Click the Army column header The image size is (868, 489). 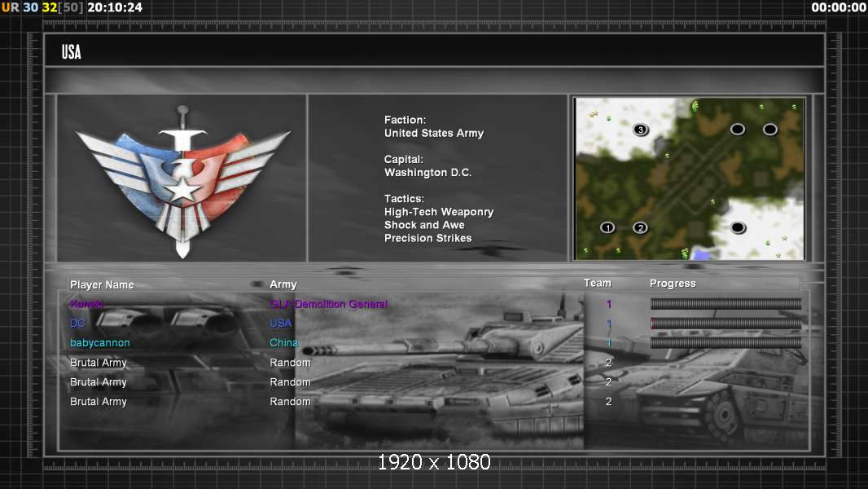tap(283, 284)
